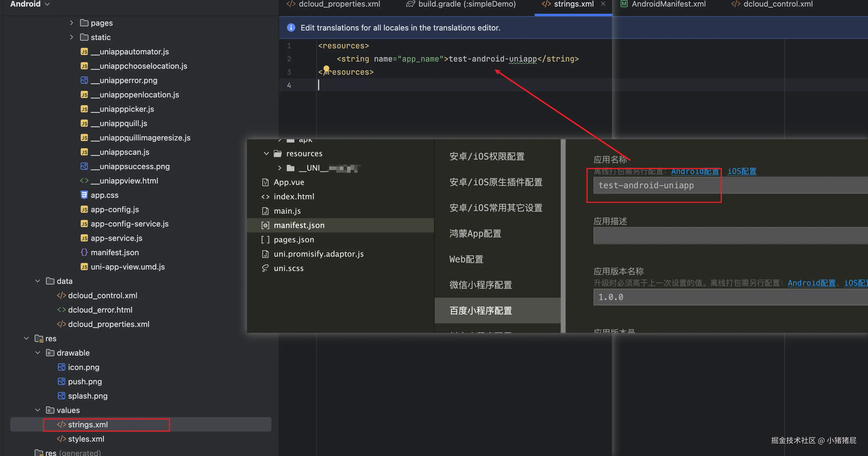The width and height of the screenshot is (868, 456).
Task: Click the JS icon of app-config-service.js
Action: click(x=84, y=224)
